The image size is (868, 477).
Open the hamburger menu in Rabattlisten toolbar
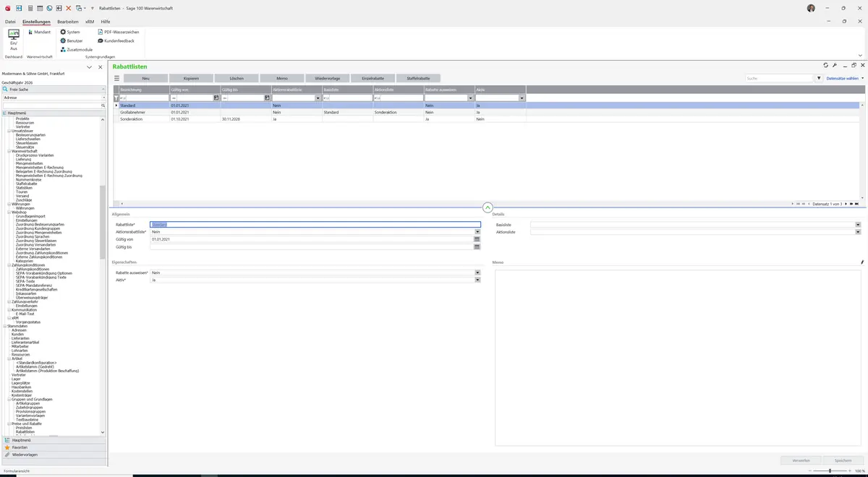click(x=116, y=78)
